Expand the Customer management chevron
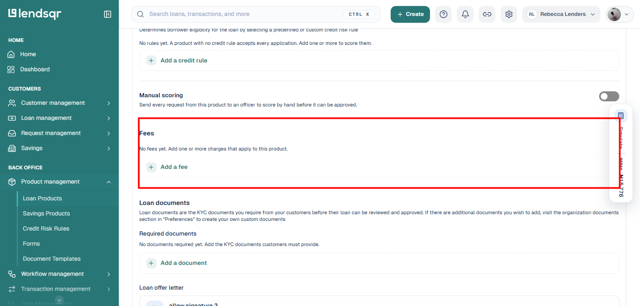Screen dimensions: 644x306 coord(109,103)
